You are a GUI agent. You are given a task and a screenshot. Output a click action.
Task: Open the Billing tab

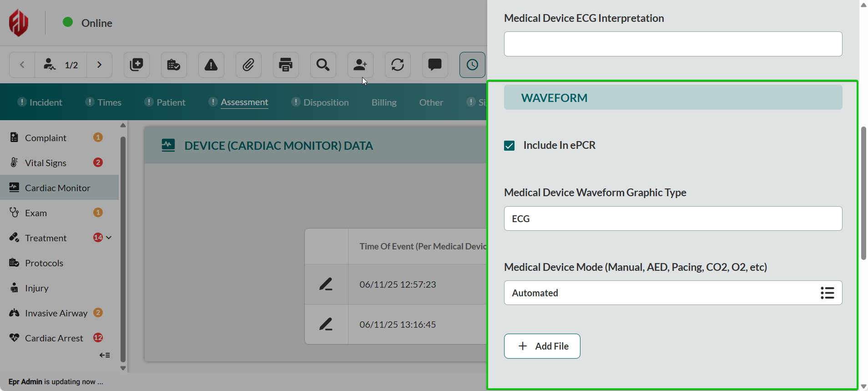(384, 102)
